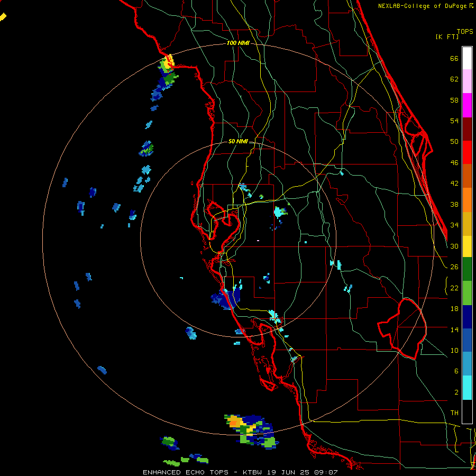Click the "62" legend value
Screen dimensions: 476x476
[x=454, y=79]
